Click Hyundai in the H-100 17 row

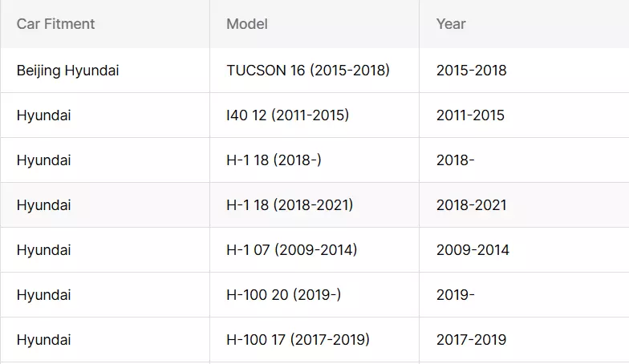[x=43, y=340]
